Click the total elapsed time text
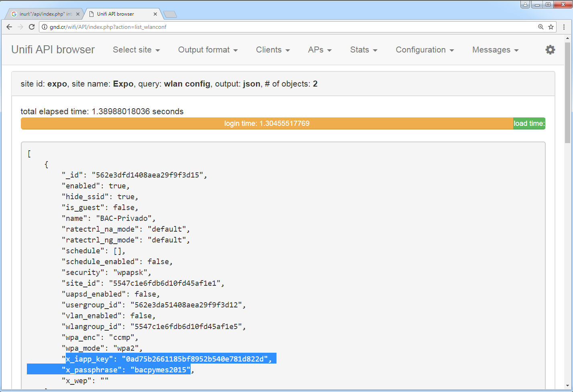Image resolution: width=573 pixels, height=392 pixels. (x=102, y=111)
